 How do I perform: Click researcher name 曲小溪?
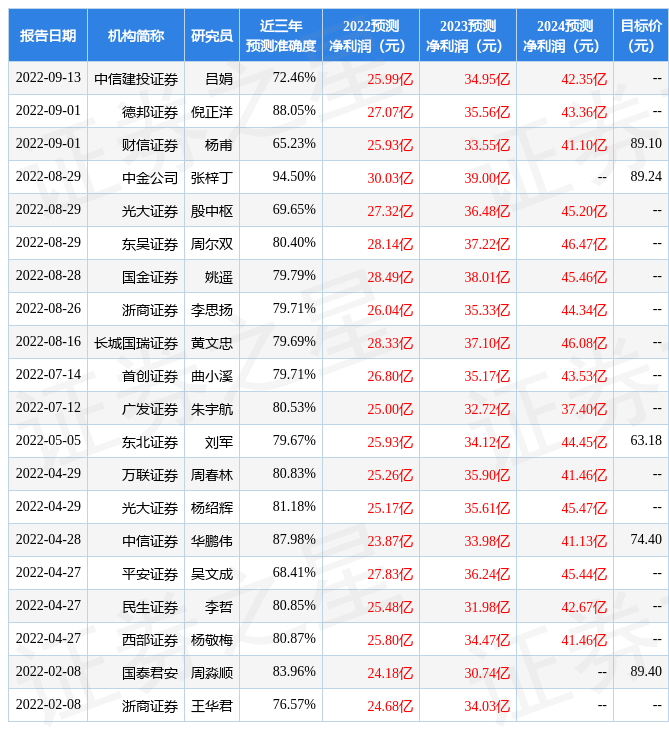pos(212,376)
